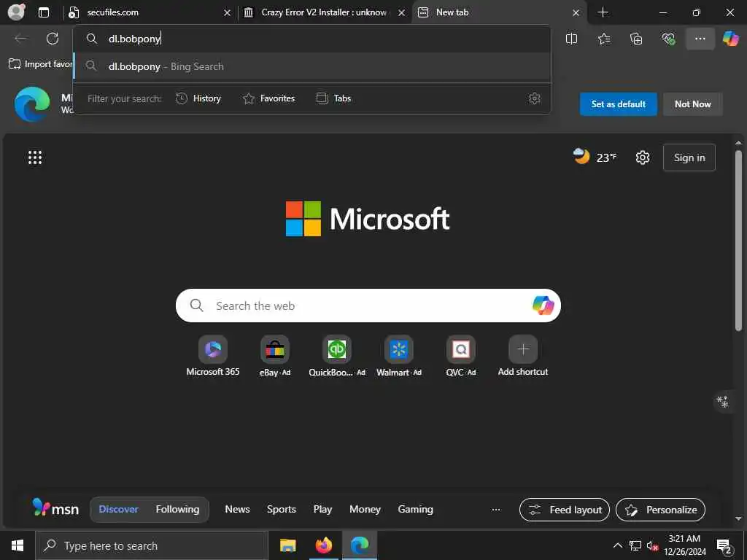This screenshot has height=560, width=747.
Task: Open the profile avatar icon
Action: (x=17, y=12)
